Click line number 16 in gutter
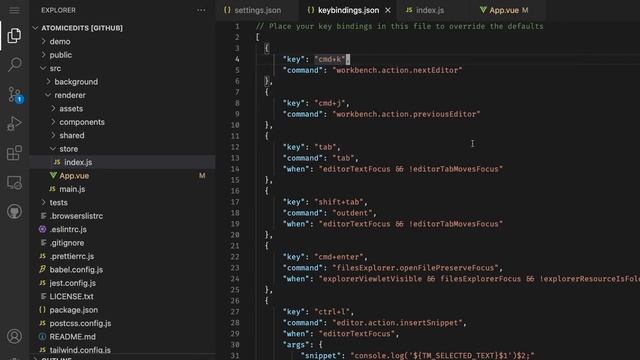 coord(235,191)
